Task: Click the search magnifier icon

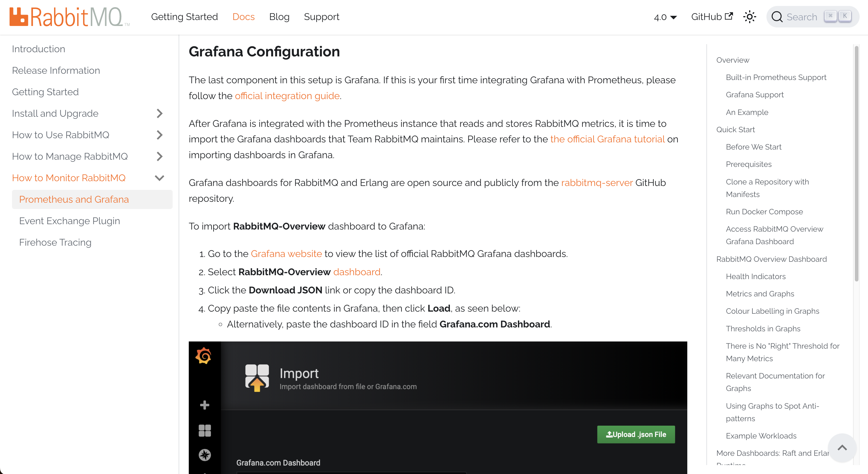Action: coord(777,17)
